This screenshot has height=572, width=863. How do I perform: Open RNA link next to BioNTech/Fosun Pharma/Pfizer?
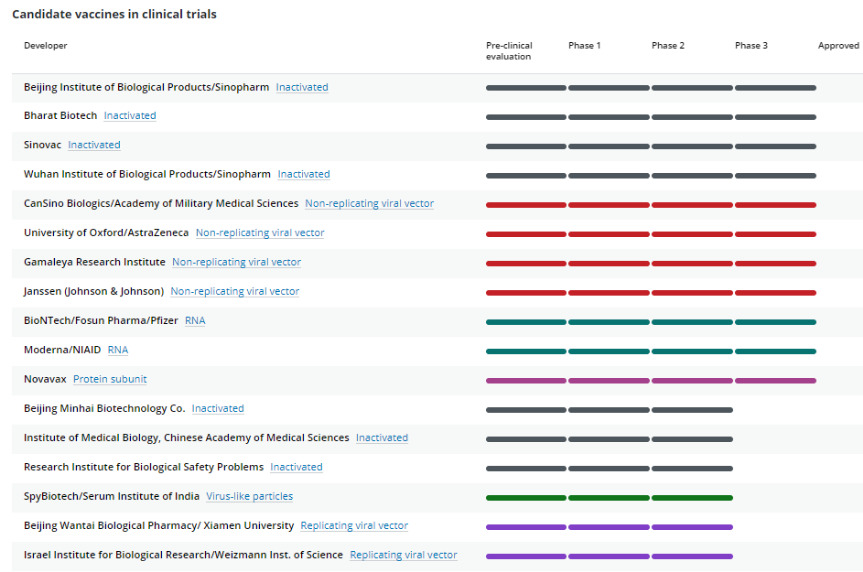[195, 320]
